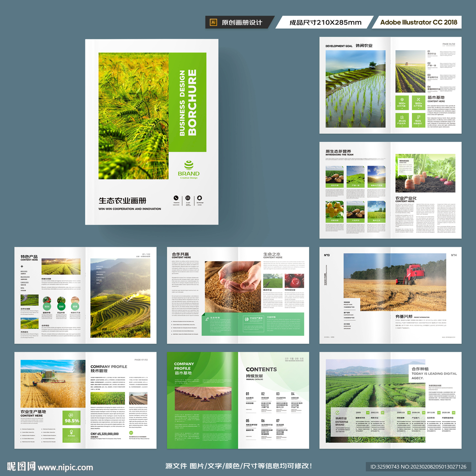Click contents entry number 07

click(278, 421)
